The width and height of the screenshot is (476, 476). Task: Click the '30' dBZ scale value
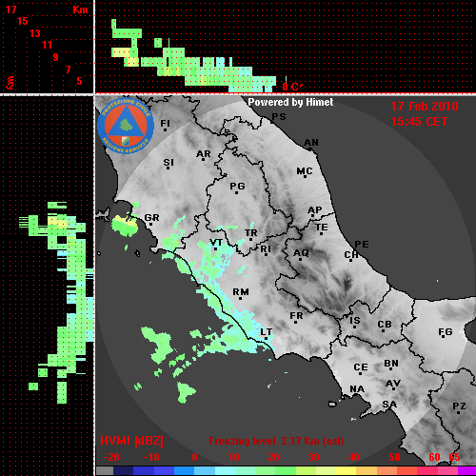click(x=313, y=457)
